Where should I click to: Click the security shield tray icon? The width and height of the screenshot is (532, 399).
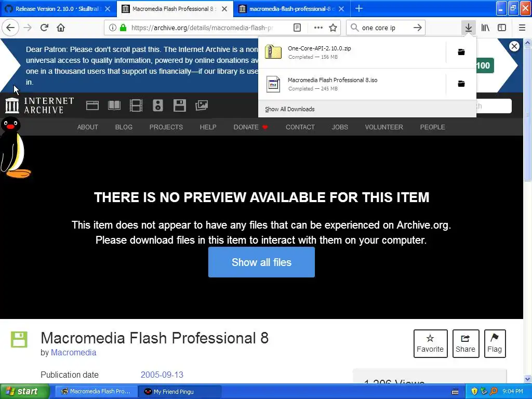(474, 392)
